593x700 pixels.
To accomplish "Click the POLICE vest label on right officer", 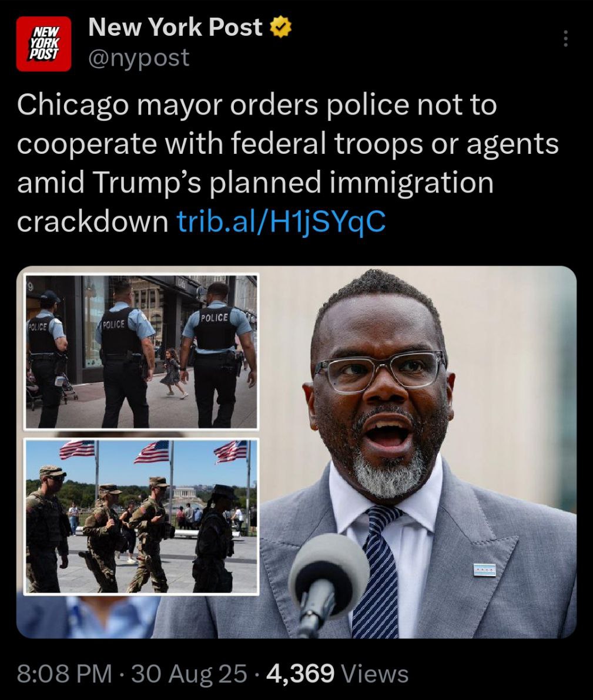I will [x=215, y=318].
